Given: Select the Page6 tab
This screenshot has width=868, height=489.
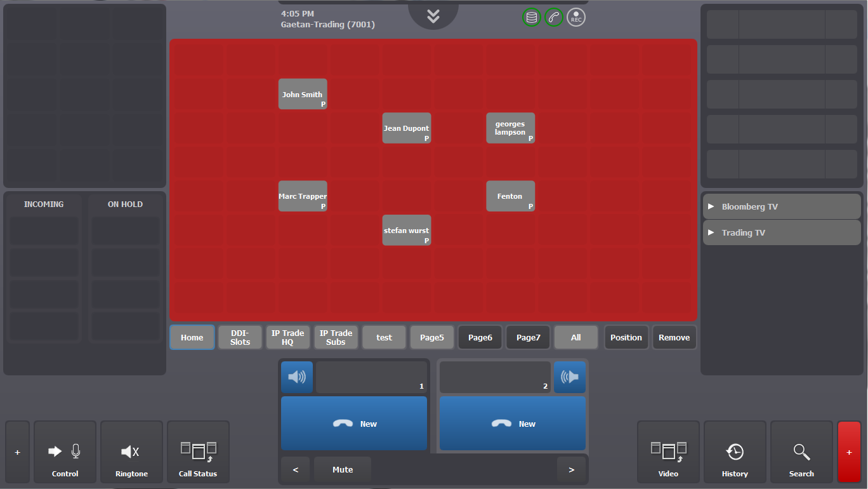Looking at the screenshot, I should point(480,337).
